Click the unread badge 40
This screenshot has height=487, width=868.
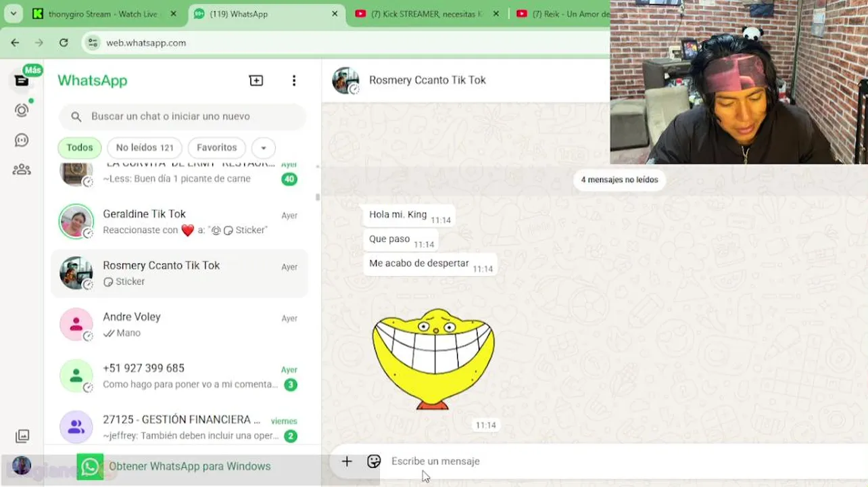[289, 179]
